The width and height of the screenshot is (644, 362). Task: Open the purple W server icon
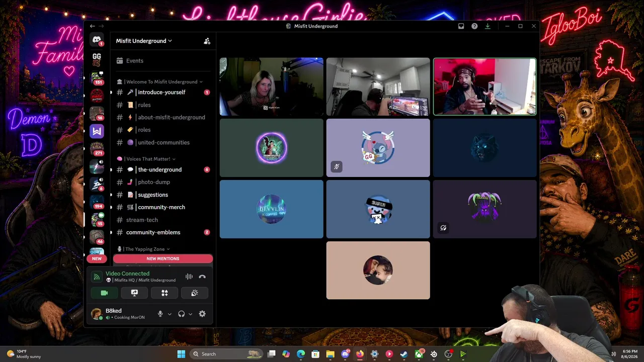coord(97,131)
